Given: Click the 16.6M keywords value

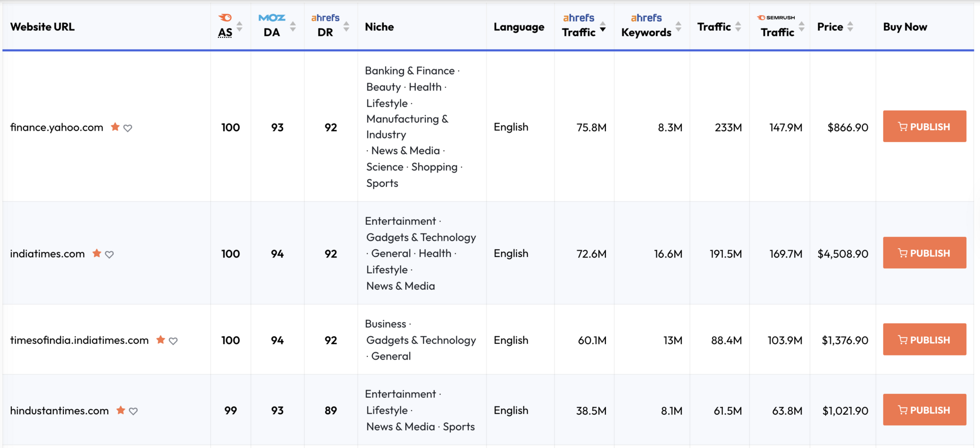Looking at the screenshot, I should click(x=668, y=254).
